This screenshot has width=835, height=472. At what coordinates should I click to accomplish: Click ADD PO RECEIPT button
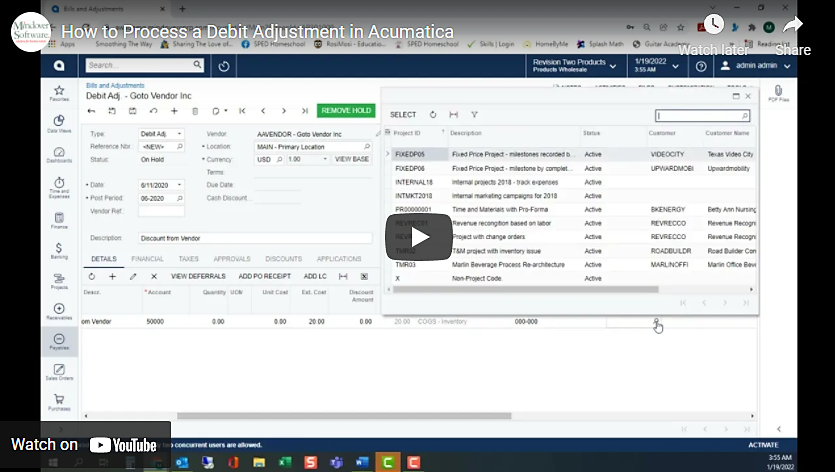(x=265, y=276)
